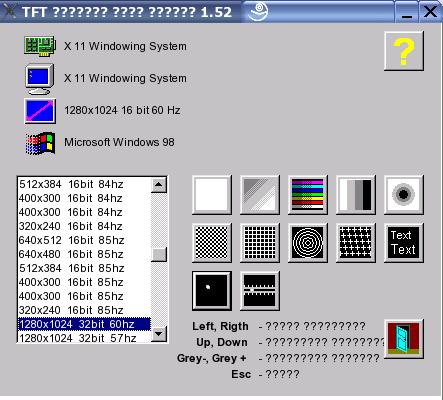Click the mode list scroll down arrow
This screenshot has height=400, width=443.
tap(159, 333)
